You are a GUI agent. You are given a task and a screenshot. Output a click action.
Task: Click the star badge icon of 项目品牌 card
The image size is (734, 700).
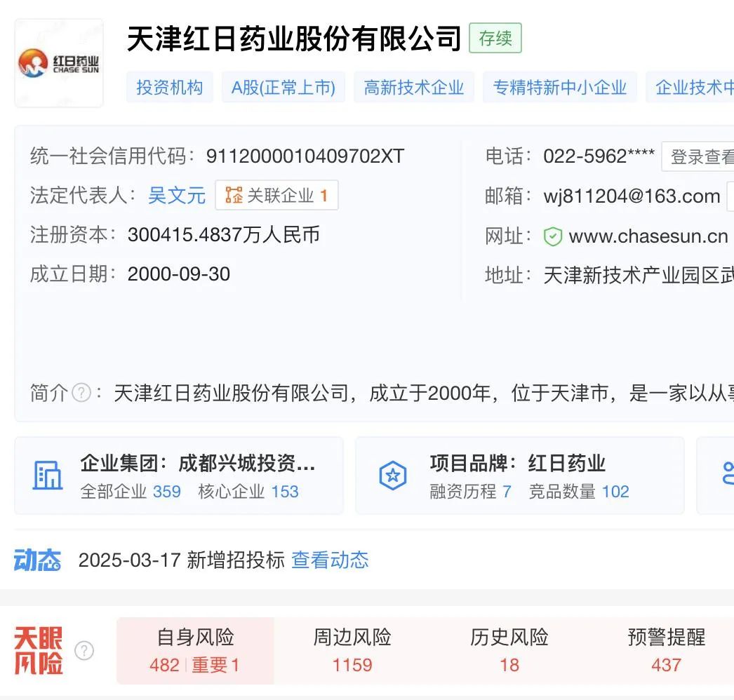393,476
